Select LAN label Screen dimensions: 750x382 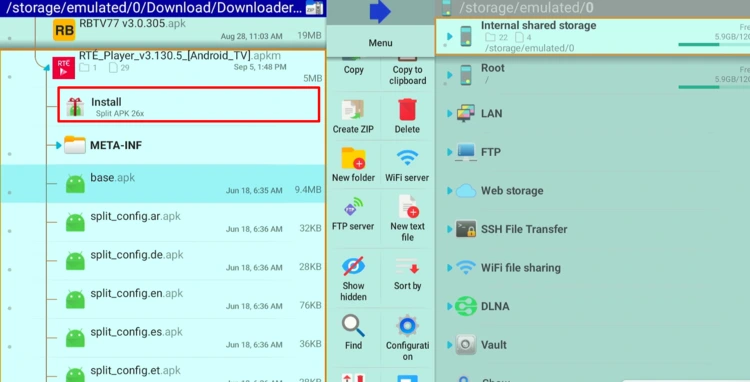click(x=491, y=113)
